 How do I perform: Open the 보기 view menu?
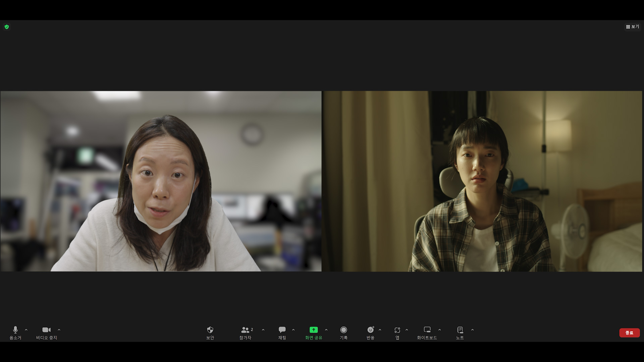(632, 27)
